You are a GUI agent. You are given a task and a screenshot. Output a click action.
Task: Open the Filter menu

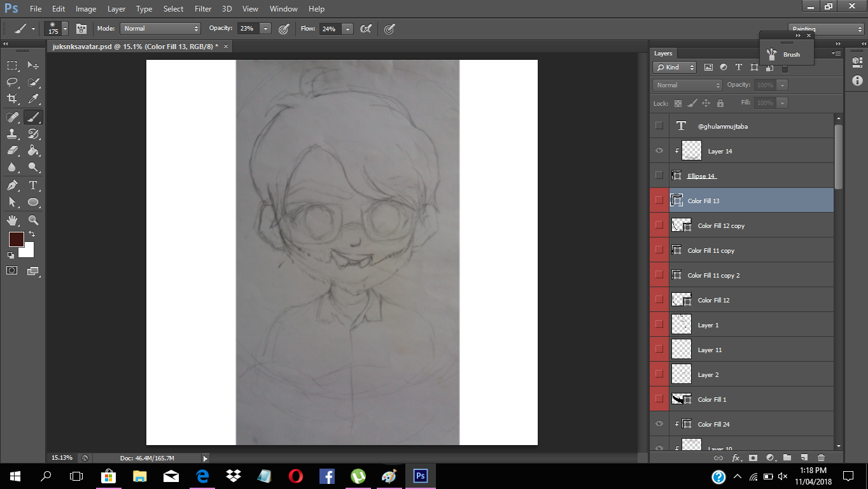tap(203, 9)
